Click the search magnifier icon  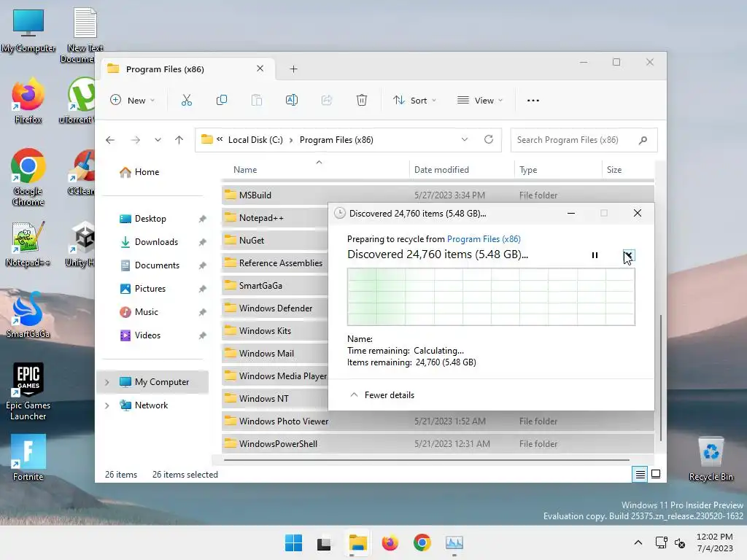pos(643,140)
